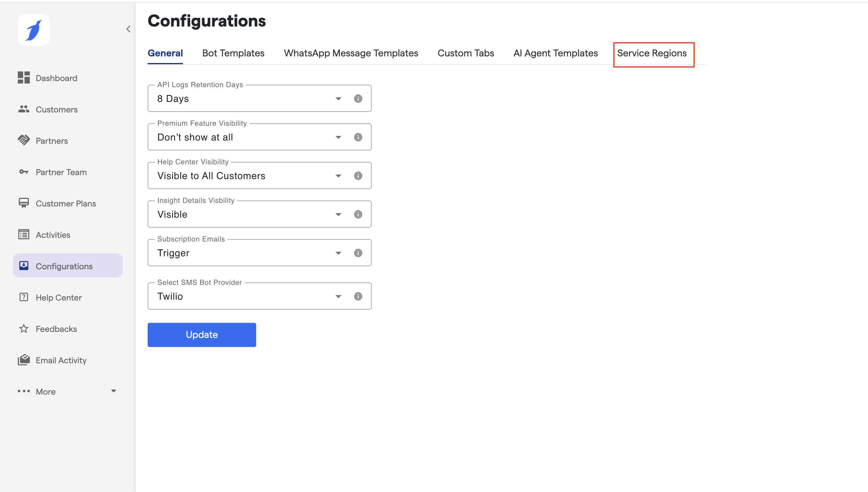Click info icon next to API Logs Retention
The image size is (868, 492).
(x=358, y=98)
